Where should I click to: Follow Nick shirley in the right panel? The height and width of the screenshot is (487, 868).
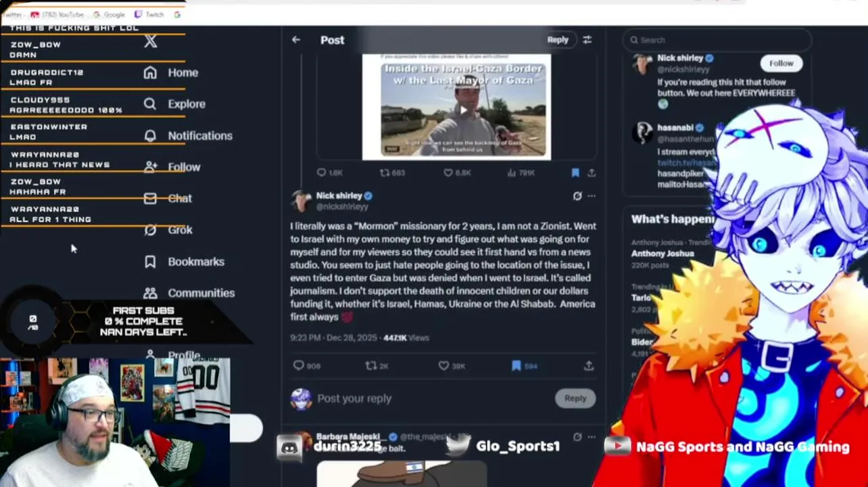point(781,63)
